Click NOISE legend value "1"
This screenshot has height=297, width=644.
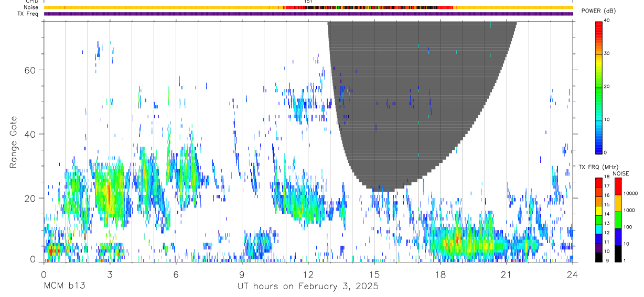pyautogui.click(x=625, y=260)
